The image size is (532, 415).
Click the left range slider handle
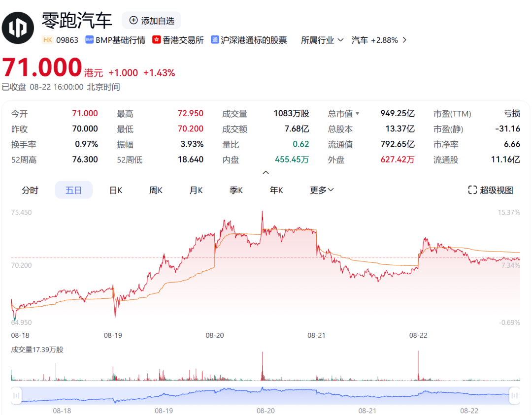16,395
